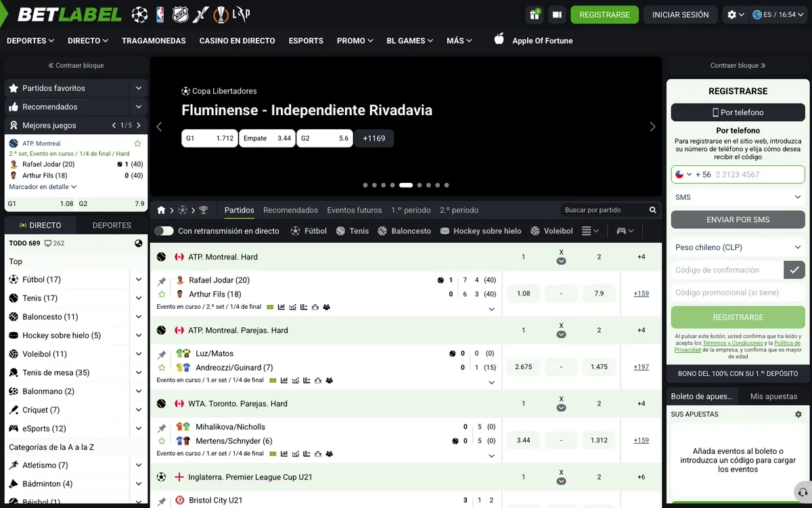The image size is (812, 508).
Task: Switch to Eventos futuros tab
Action: point(355,210)
